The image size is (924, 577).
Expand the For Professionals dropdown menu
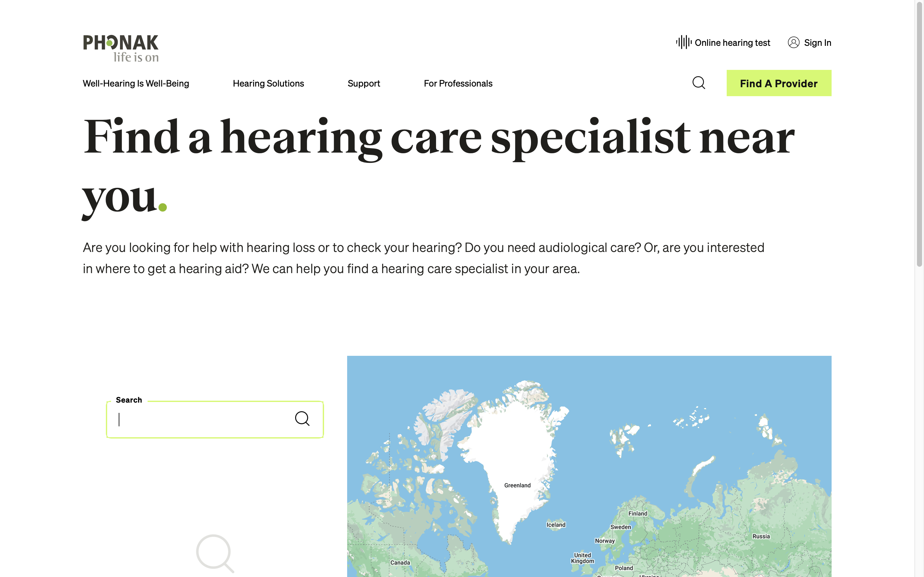point(458,83)
